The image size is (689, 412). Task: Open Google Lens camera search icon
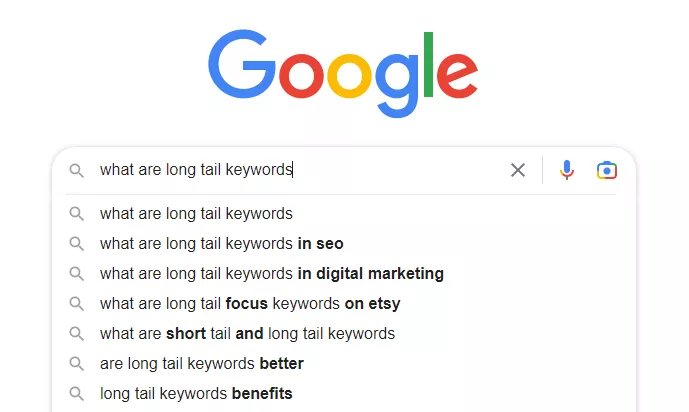tap(606, 170)
